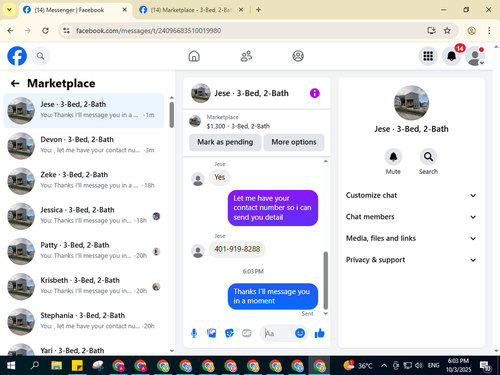500x375 pixels.
Task: Click the Mark as pending button
Action: point(225,142)
